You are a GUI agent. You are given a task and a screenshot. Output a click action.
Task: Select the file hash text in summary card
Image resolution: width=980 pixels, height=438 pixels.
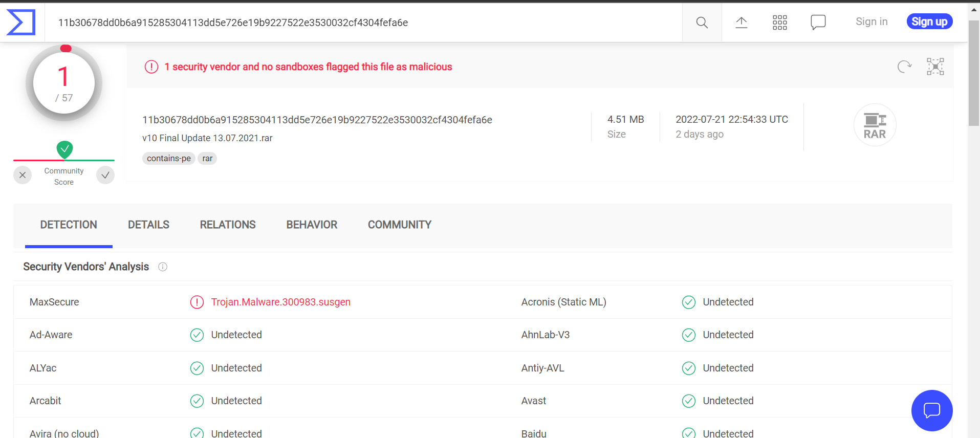click(x=317, y=120)
